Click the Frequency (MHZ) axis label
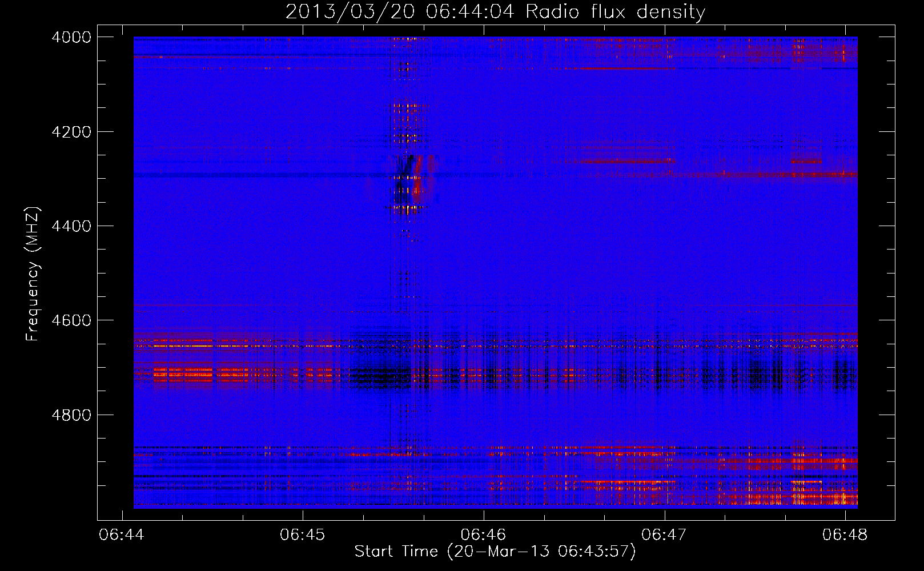The height and width of the screenshot is (571, 924). (x=33, y=274)
